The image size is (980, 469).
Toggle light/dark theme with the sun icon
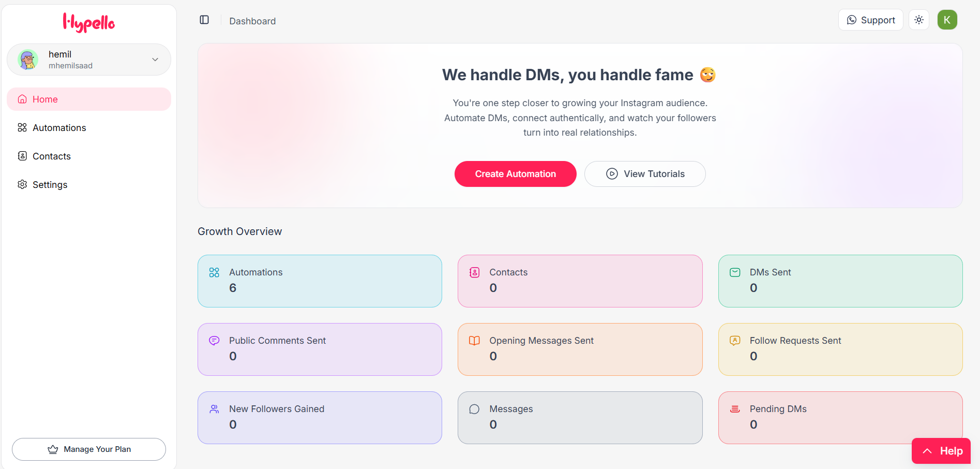919,20
